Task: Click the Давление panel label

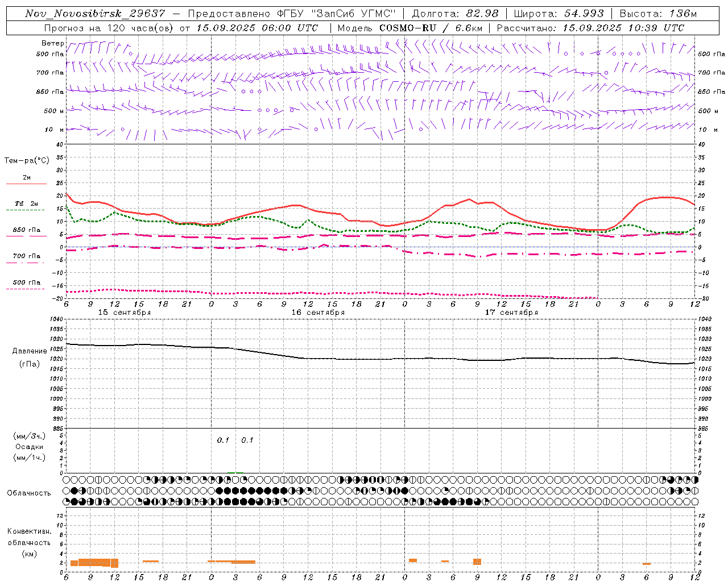Action: tap(30, 351)
